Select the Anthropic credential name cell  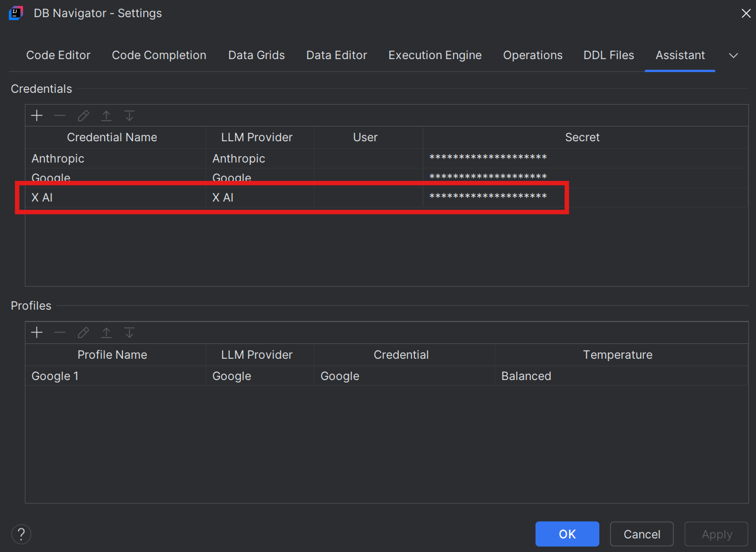tap(115, 158)
